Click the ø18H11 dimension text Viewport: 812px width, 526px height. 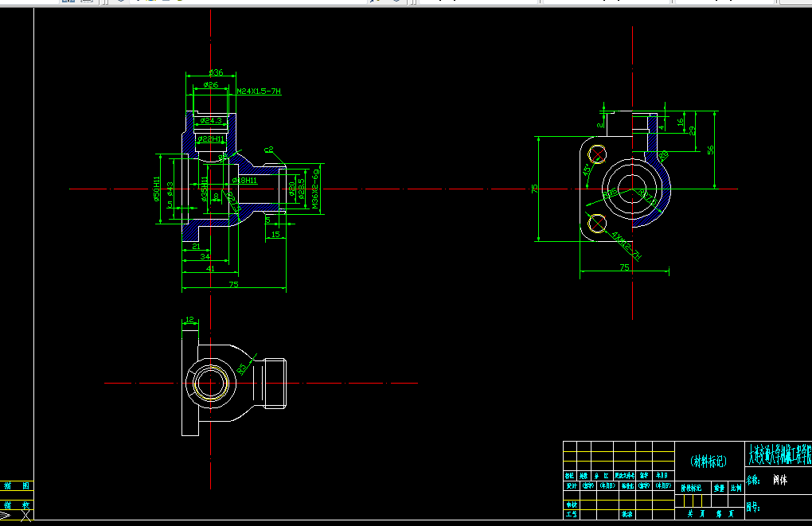point(244,180)
